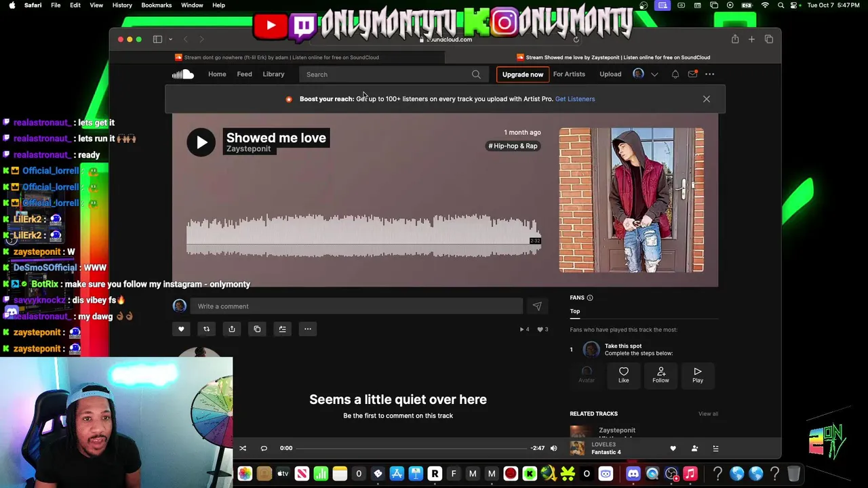Viewport: 868px width, 488px height.
Task: Open a new Safari tab
Action: tap(751, 39)
